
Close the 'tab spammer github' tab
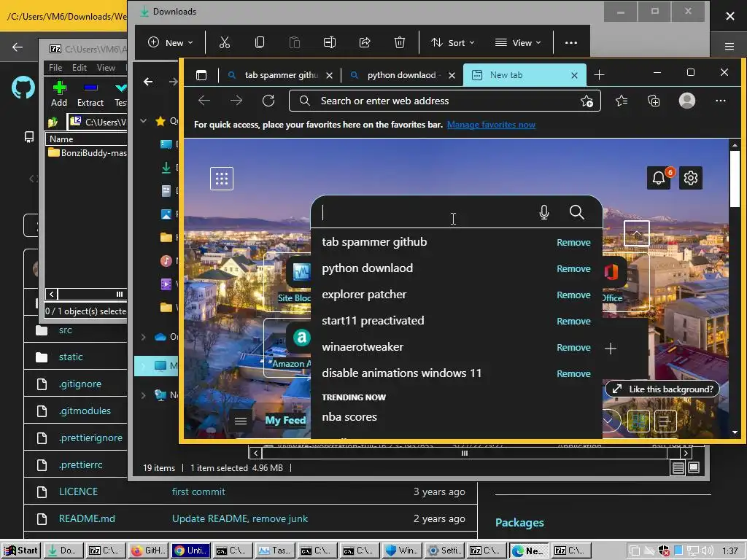(x=329, y=75)
